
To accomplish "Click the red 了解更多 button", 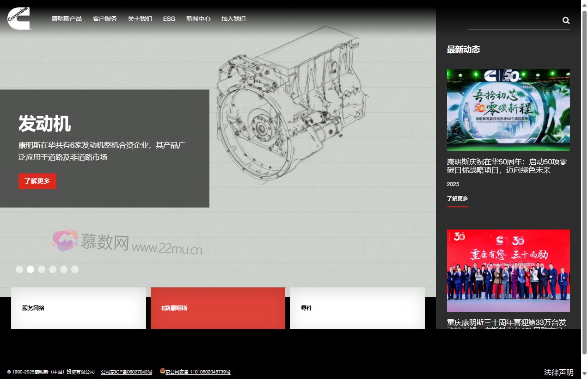I will [37, 181].
